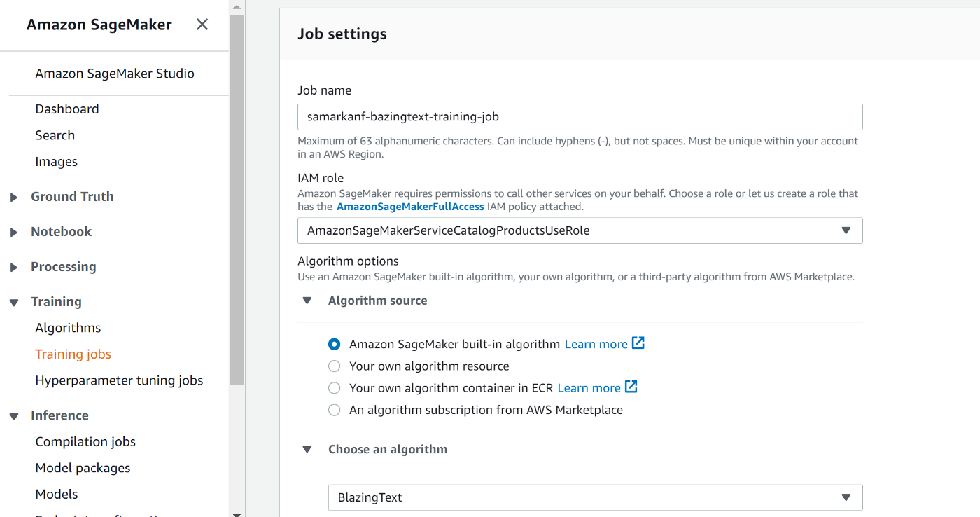Open the BlazingText algorithm dropdown

tap(595, 497)
